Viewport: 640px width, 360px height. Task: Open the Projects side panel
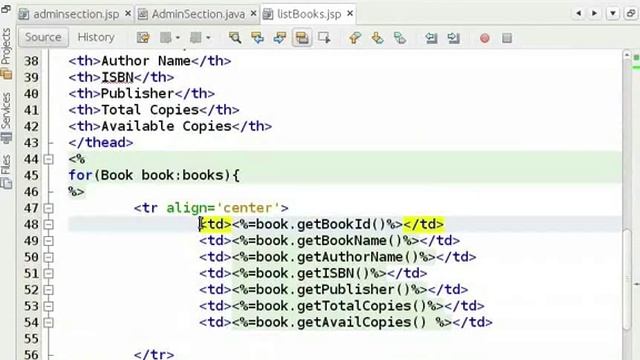click(6, 46)
